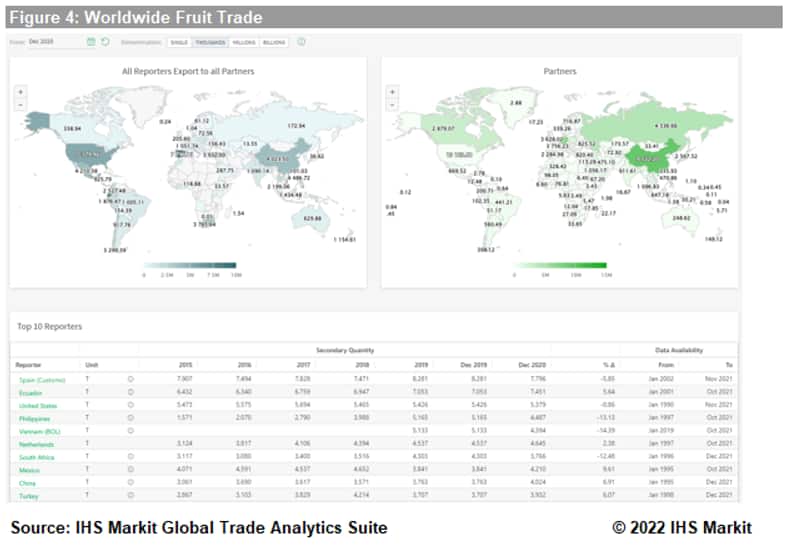Zoom out on the Partners map

click(392, 103)
